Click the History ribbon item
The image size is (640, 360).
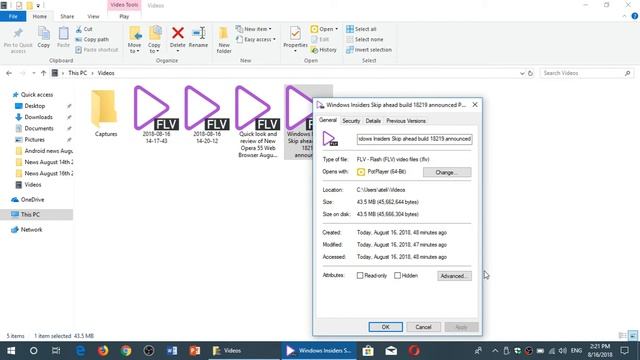tap(324, 49)
